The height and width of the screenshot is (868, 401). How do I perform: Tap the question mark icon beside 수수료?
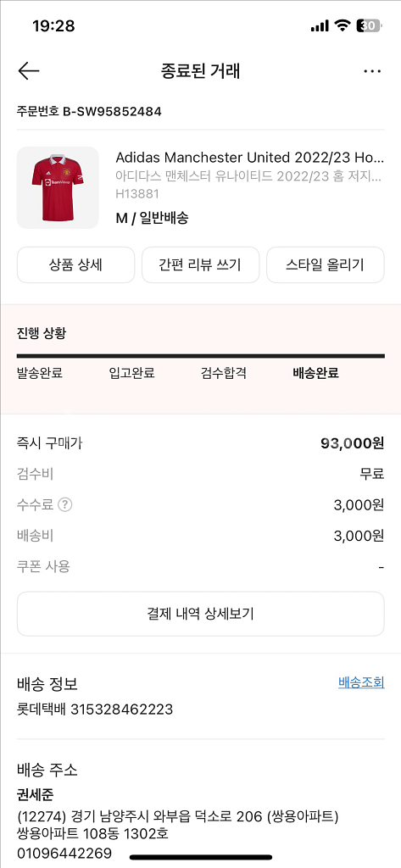65,505
